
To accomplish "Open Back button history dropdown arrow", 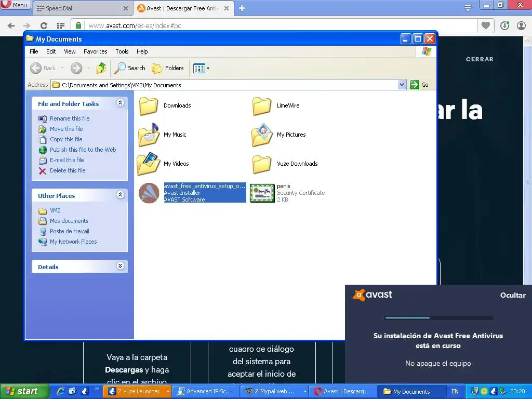I will [x=62, y=68].
